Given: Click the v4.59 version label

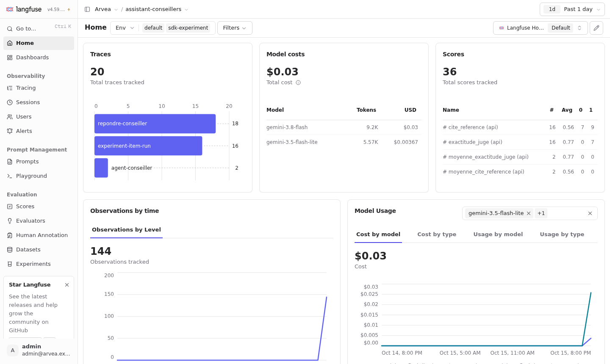Looking at the screenshot, I should tap(56, 9).
